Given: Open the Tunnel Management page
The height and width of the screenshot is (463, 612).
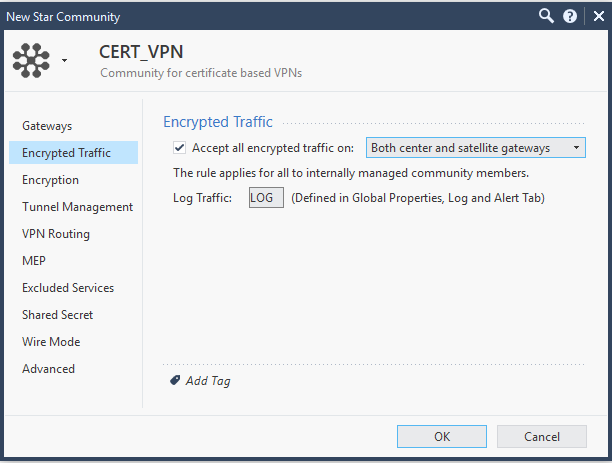Looking at the screenshot, I should [x=77, y=207].
